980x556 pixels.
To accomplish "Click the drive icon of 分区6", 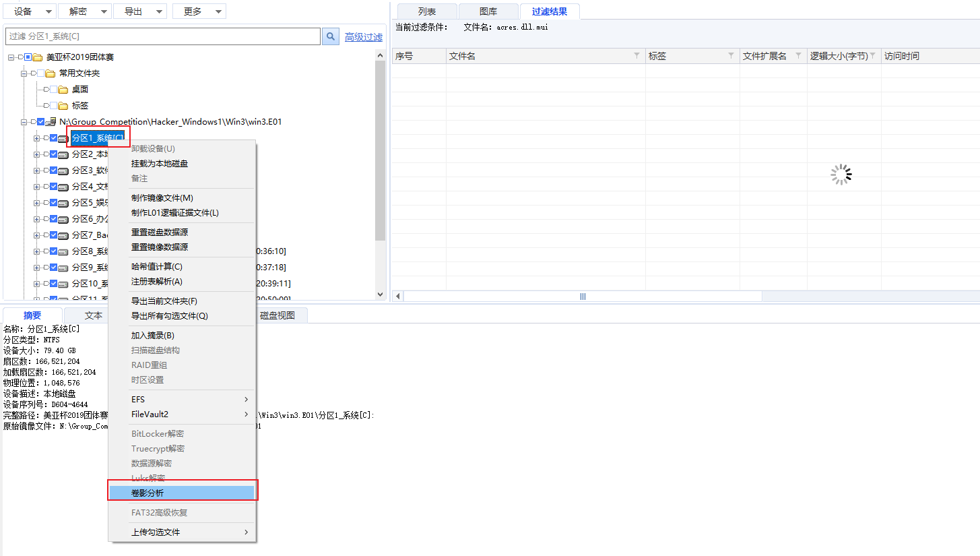I will tap(63, 220).
